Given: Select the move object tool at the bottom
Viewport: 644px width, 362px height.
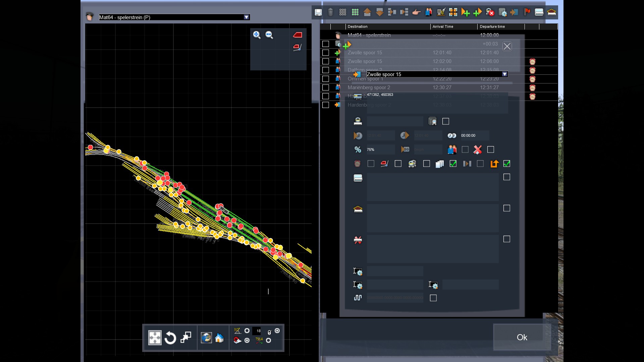Looking at the screenshot, I should [x=155, y=338].
